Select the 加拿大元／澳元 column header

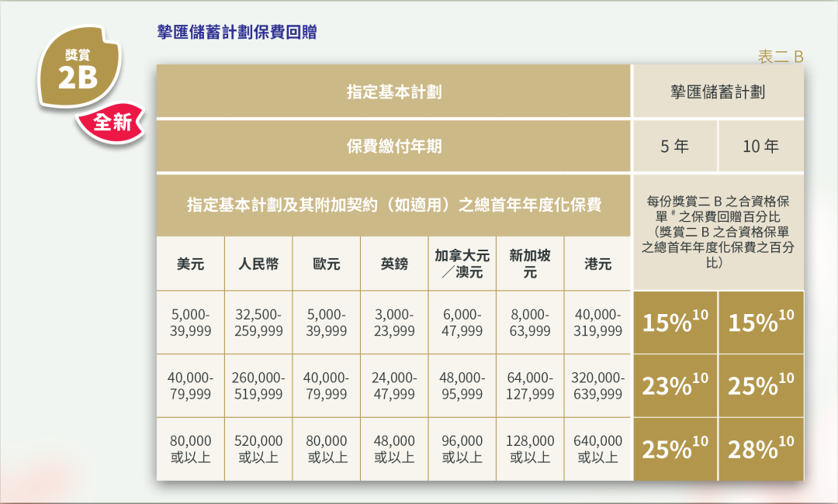[462, 264]
